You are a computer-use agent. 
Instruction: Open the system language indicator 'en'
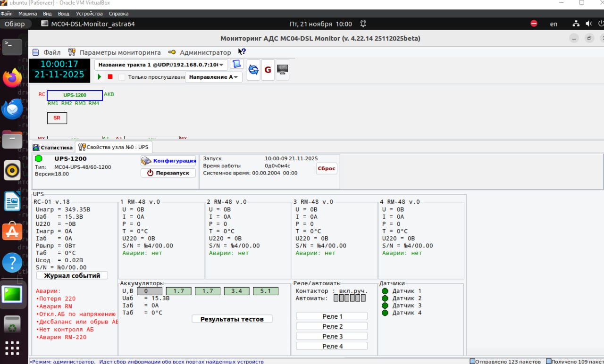pos(554,24)
